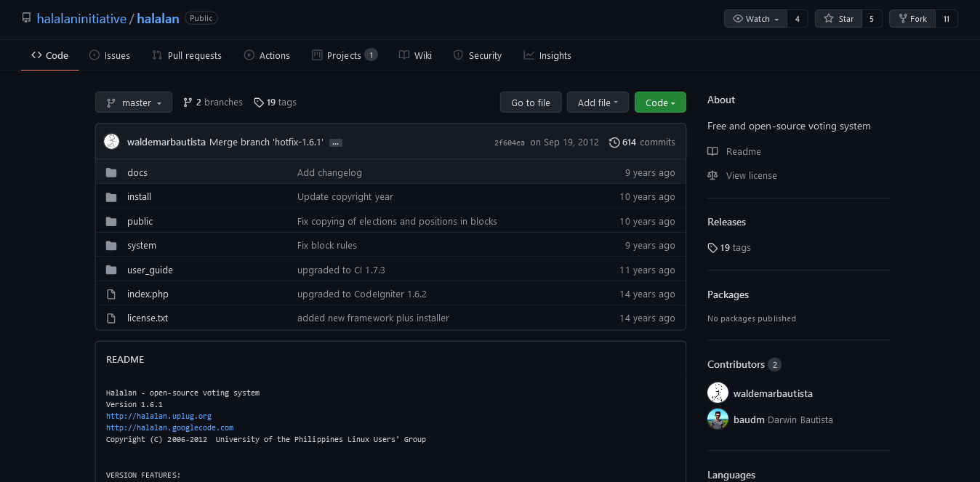Click waldemarbautista's contributor avatar
Viewport: 980px width, 482px height.
point(718,393)
